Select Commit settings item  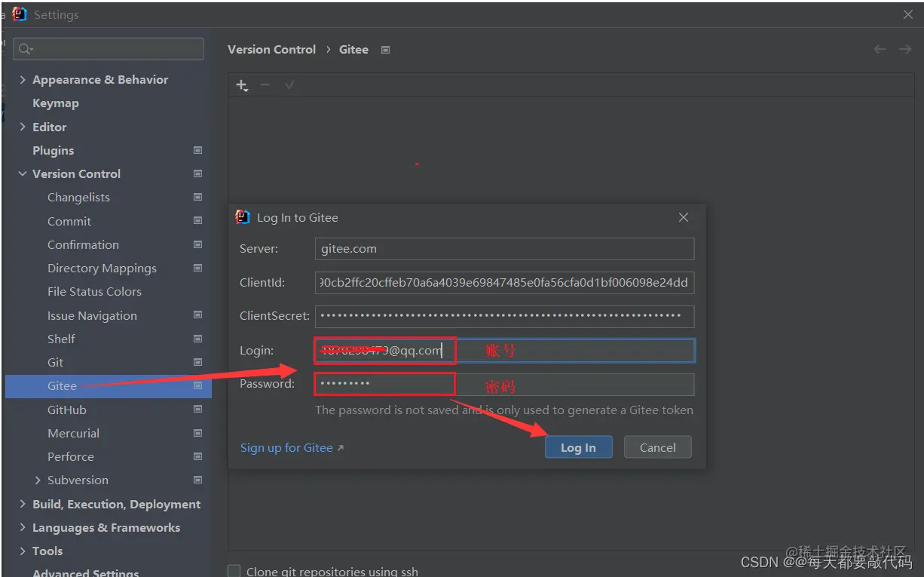click(69, 221)
